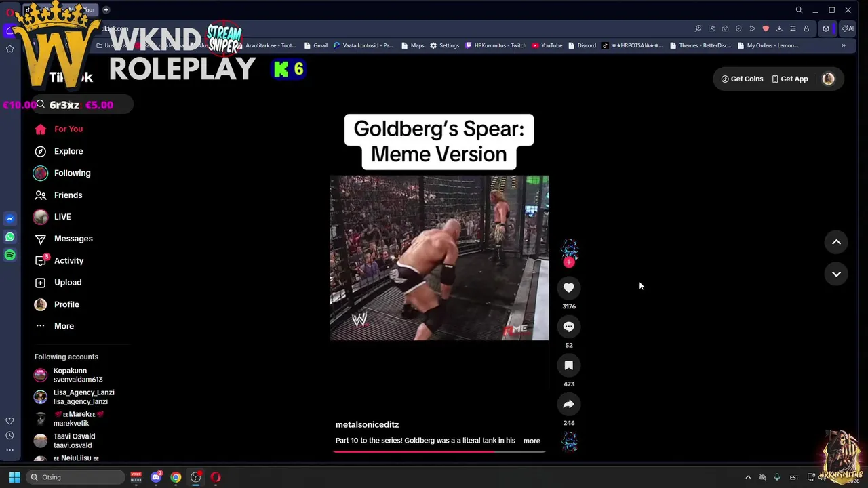Open OBS Studio from the taskbar
This screenshot has height=488, width=868.
coord(196,477)
